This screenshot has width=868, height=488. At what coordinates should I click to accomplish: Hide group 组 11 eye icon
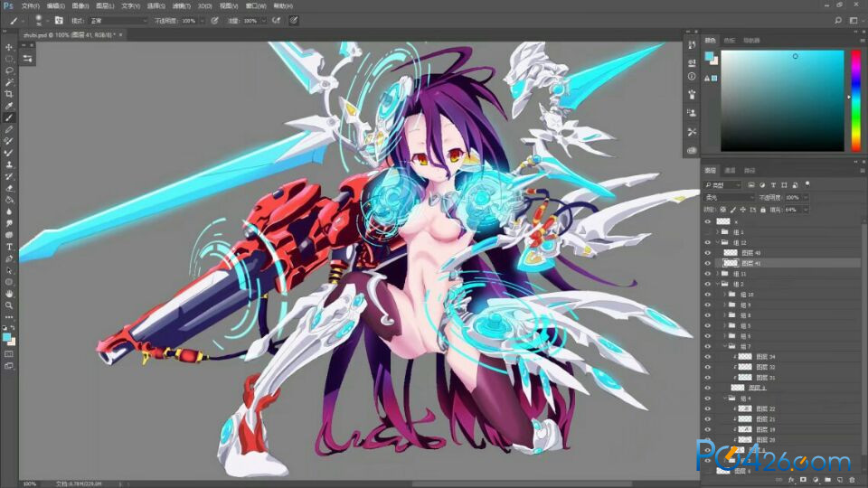707,273
